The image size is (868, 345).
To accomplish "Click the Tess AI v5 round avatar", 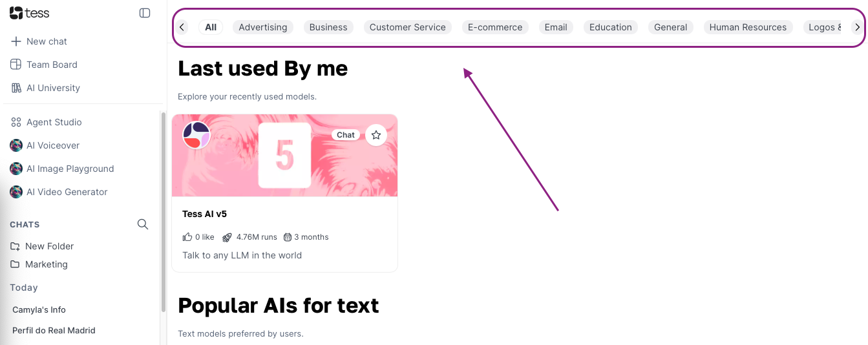I will [196, 135].
